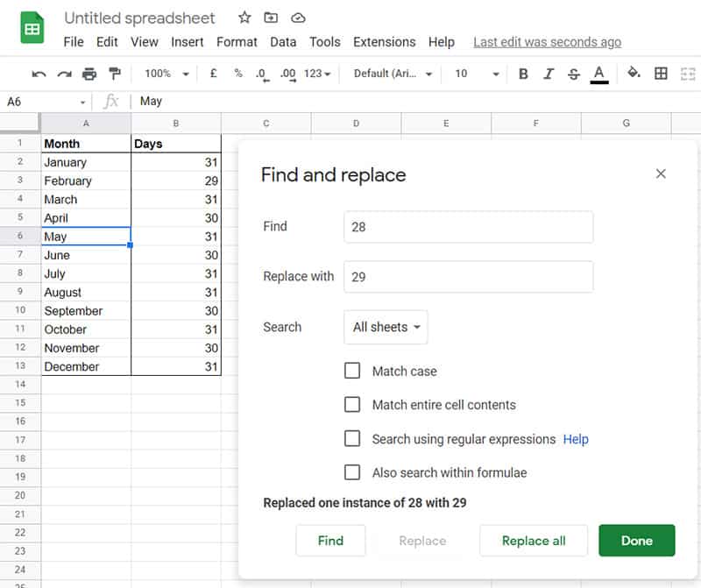Screen dimensions: 701x588
Task: Enable Also search within formulae
Action: (x=352, y=472)
